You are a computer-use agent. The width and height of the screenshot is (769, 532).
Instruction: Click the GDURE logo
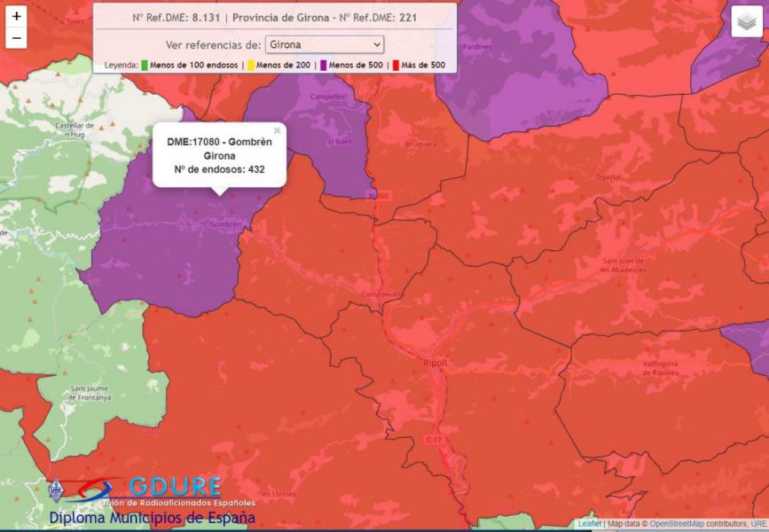coord(174,487)
